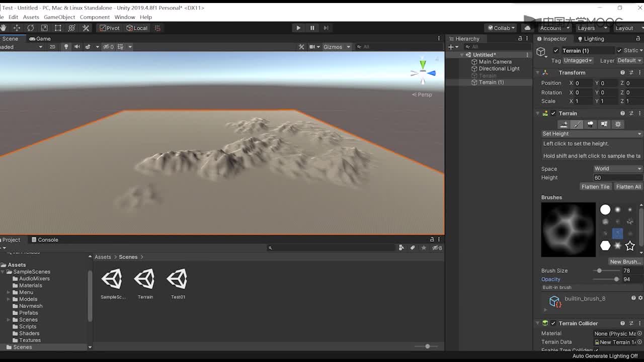This screenshot has height=362, width=644.
Task: Select the Move tool
Action: 17,28
